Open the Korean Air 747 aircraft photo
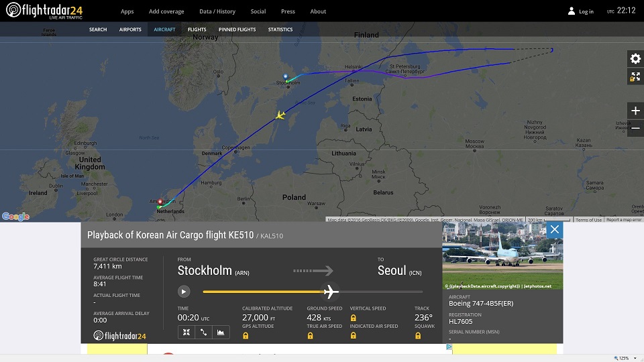Viewport: 644px width, 362px height. coord(502,255)
